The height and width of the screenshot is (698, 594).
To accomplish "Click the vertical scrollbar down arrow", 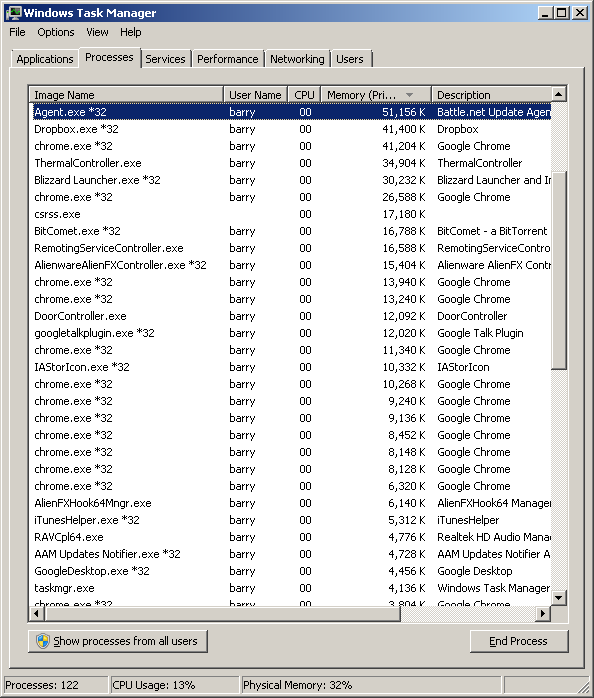I will 559,597.
